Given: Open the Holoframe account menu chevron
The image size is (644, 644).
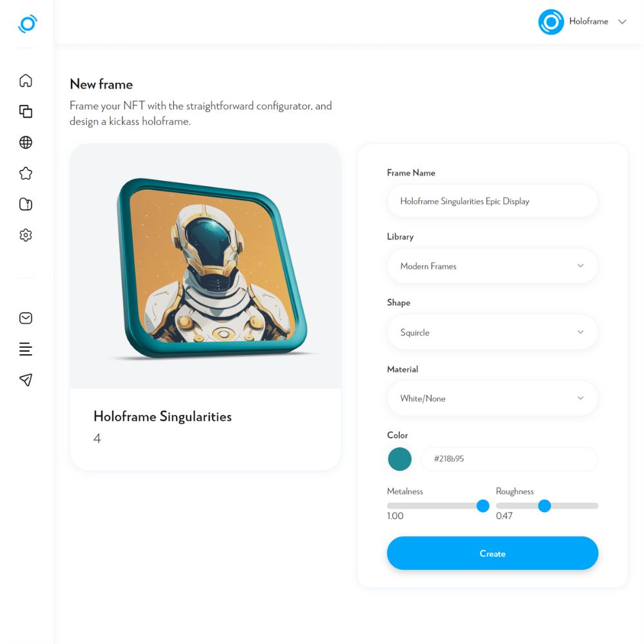Looking at the screenshot, I should 622,22.
